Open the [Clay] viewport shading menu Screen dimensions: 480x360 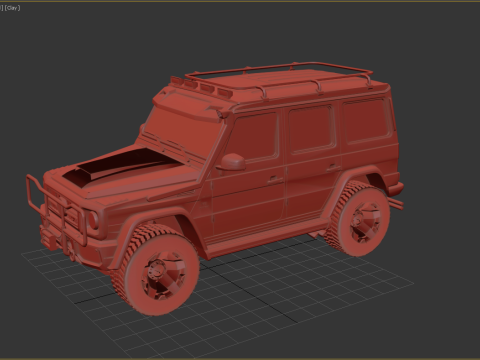tap(12, 8)
